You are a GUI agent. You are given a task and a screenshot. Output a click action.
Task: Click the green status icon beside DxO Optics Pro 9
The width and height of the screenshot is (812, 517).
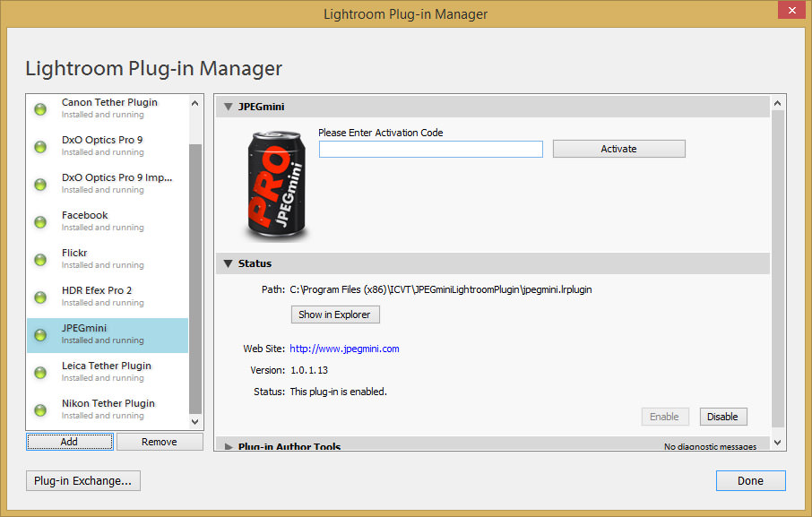(x=40, y=147)
